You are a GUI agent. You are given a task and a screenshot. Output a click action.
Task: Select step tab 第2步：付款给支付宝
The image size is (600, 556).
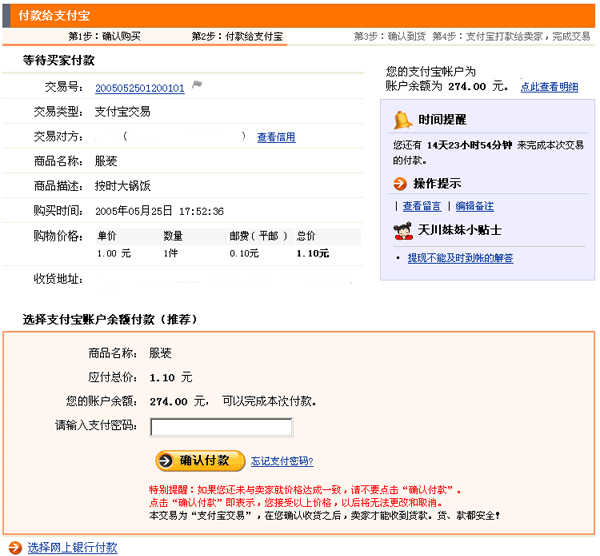click(237, 36)
